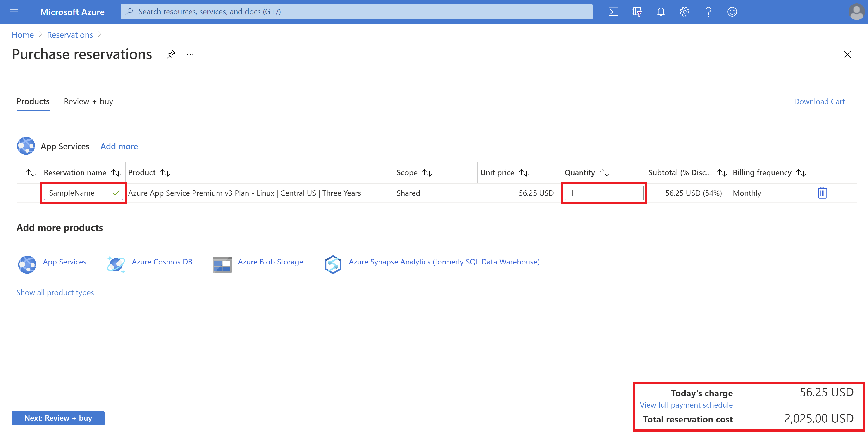
Task: Launch the Cloud Shell terminal
Action: (613, 12)
